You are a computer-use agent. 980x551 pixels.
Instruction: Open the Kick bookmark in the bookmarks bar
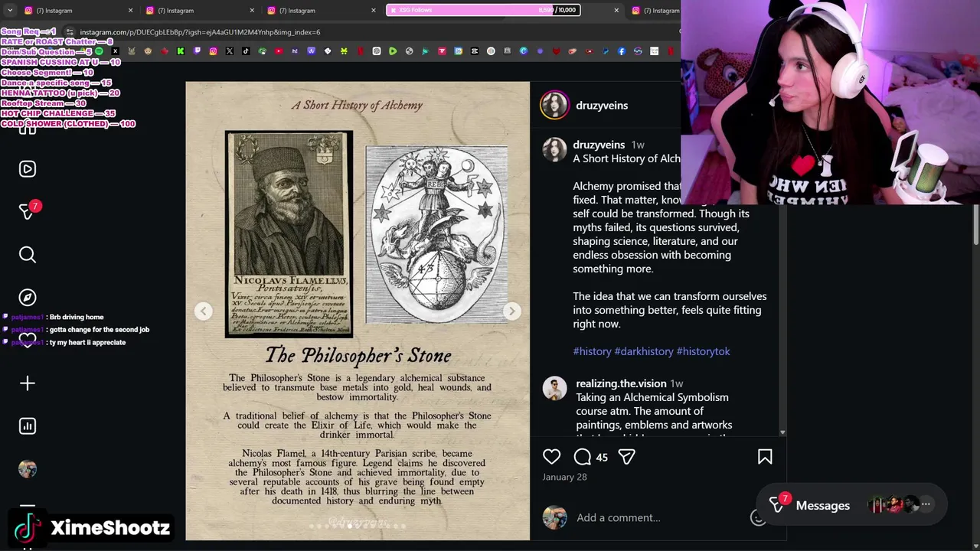point(181,51)
